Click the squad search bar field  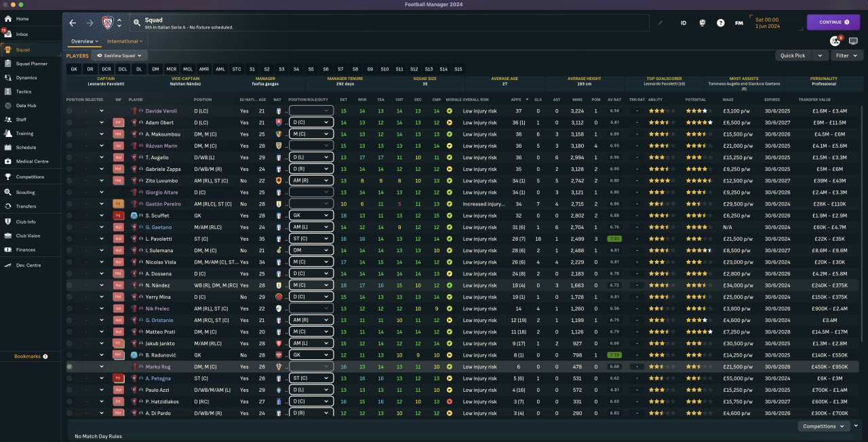[x=390, y=23]
